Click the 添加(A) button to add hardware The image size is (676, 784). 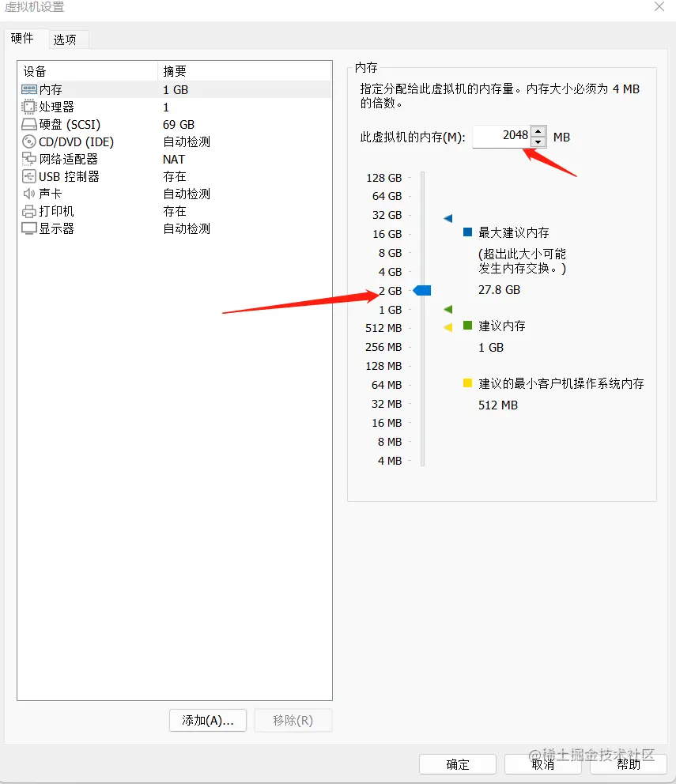coord(207,720)
